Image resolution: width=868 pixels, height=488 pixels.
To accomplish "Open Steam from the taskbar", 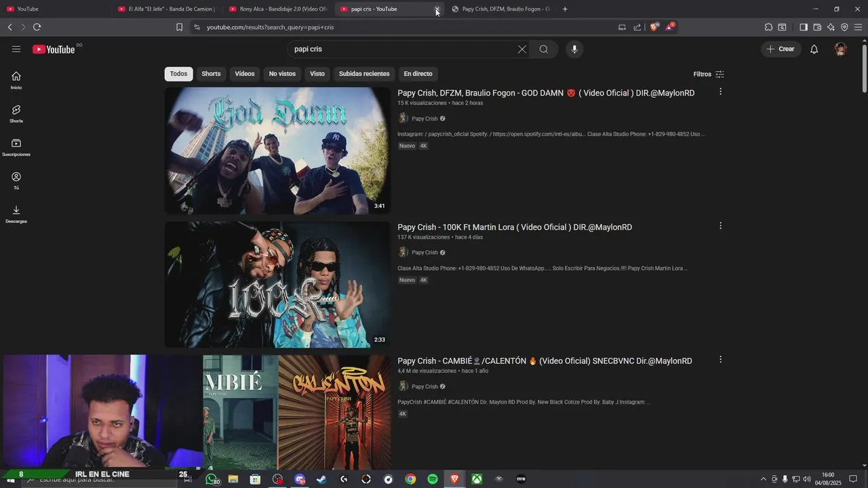I will pos(321,479).
